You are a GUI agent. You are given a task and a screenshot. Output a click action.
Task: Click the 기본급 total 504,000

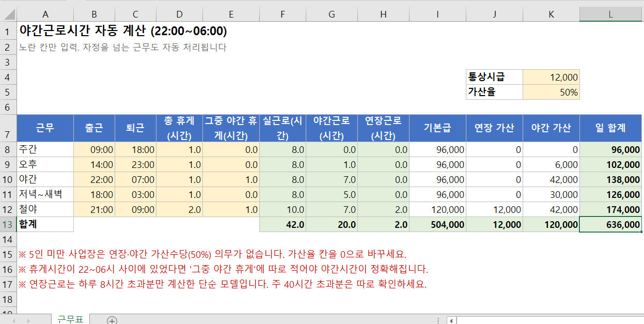click(437, 225)
